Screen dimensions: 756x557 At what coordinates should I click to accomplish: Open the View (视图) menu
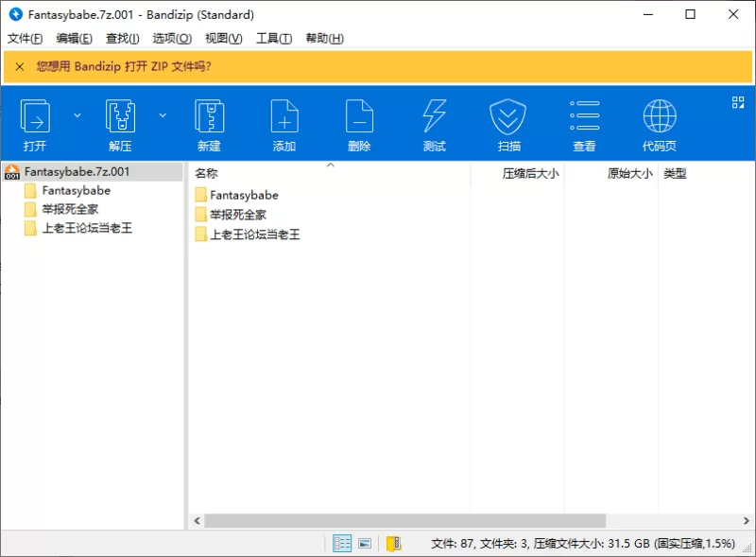point(224,38)
